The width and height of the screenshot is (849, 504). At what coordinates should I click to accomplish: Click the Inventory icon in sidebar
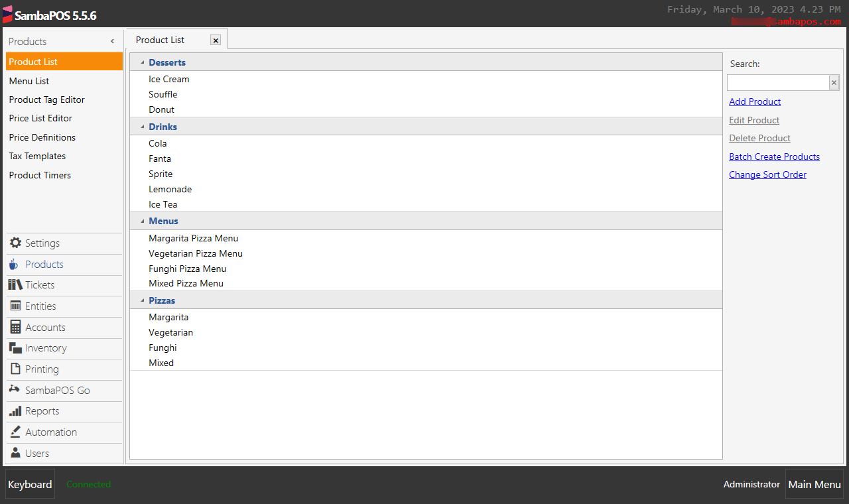point(15,347)
